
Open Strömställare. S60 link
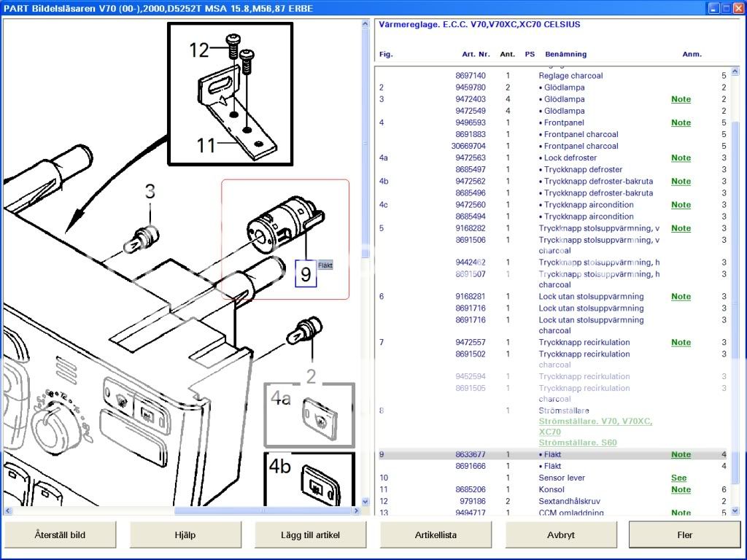pyautogui.click(x=578, y=443)
